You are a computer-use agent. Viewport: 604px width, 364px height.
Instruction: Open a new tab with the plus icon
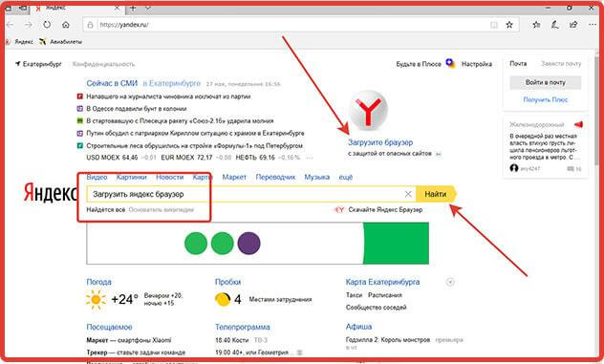133,8
